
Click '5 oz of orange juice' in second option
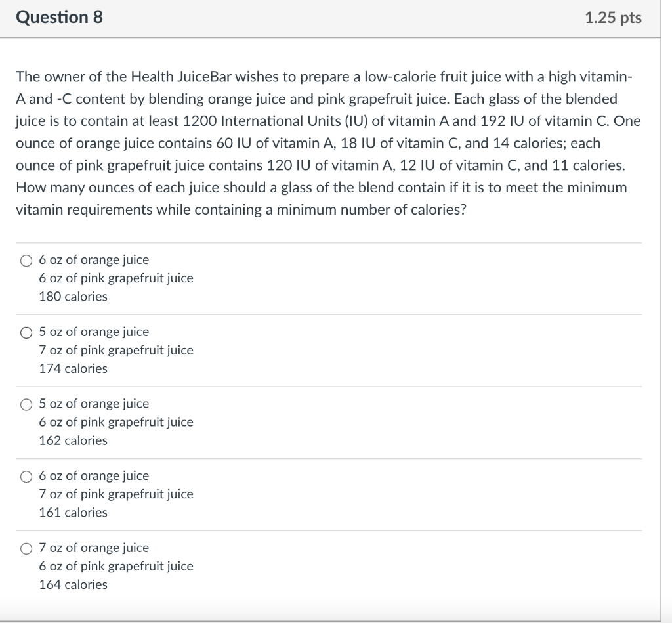click(x=94, y=332)
